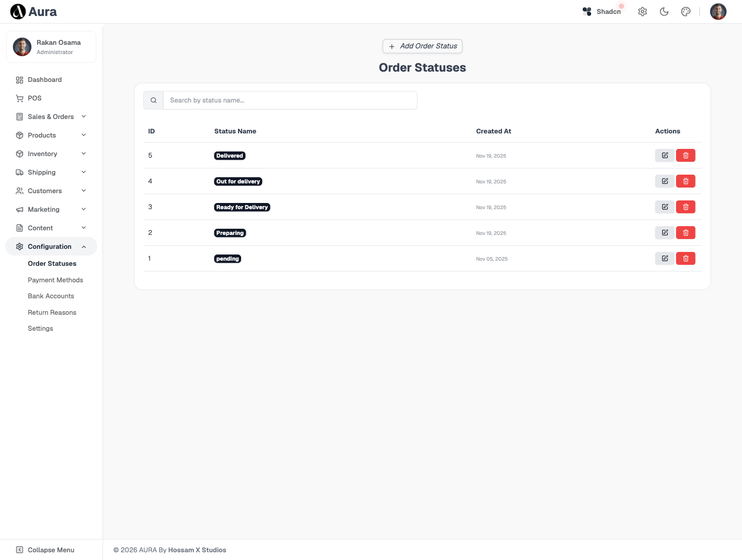Open the Shadcn theme selector
742x560 pixels.
pyautogui.click(x=602, y=11)
